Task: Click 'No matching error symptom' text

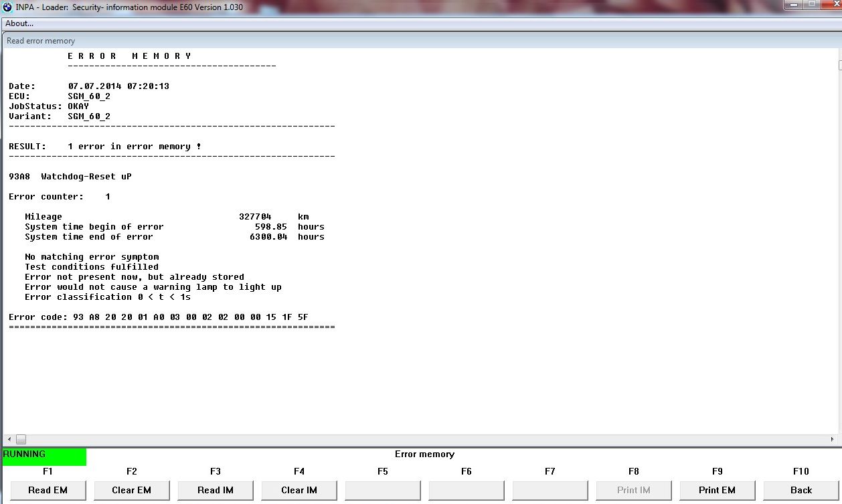Action: (x=92, y=257)
